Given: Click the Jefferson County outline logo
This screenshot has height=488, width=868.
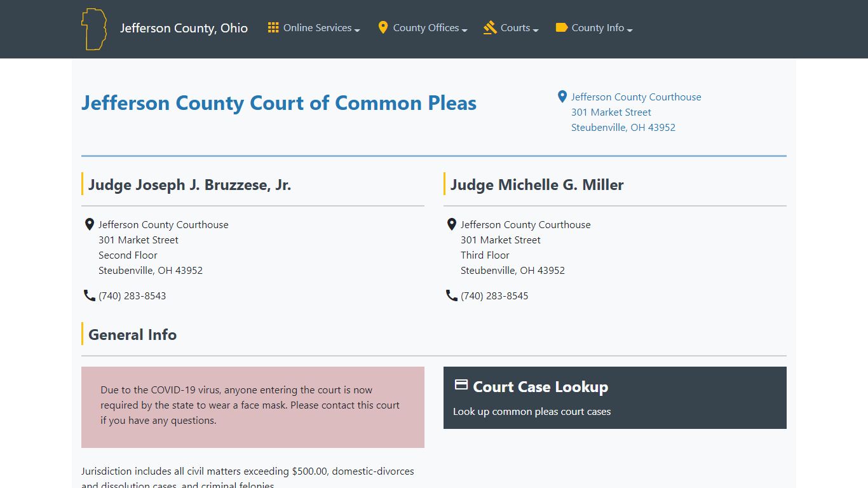Looking at the screenshot, I should tap(93, 29).
